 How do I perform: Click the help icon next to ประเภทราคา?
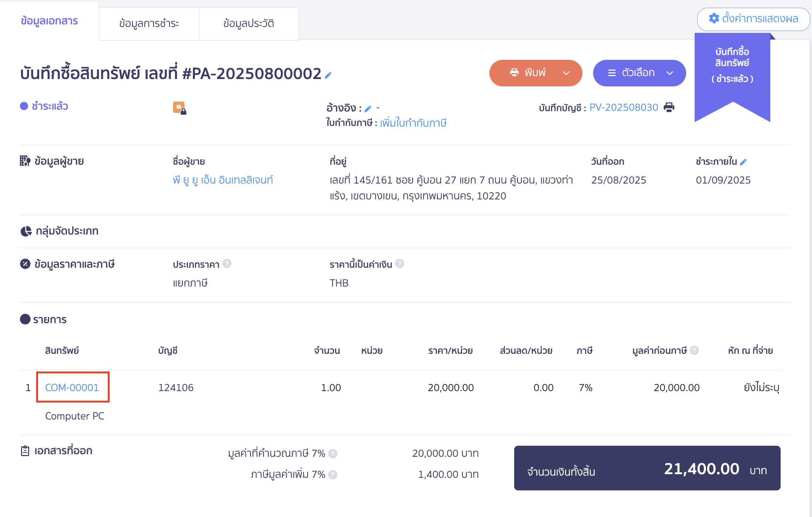(x=227, y=264)
